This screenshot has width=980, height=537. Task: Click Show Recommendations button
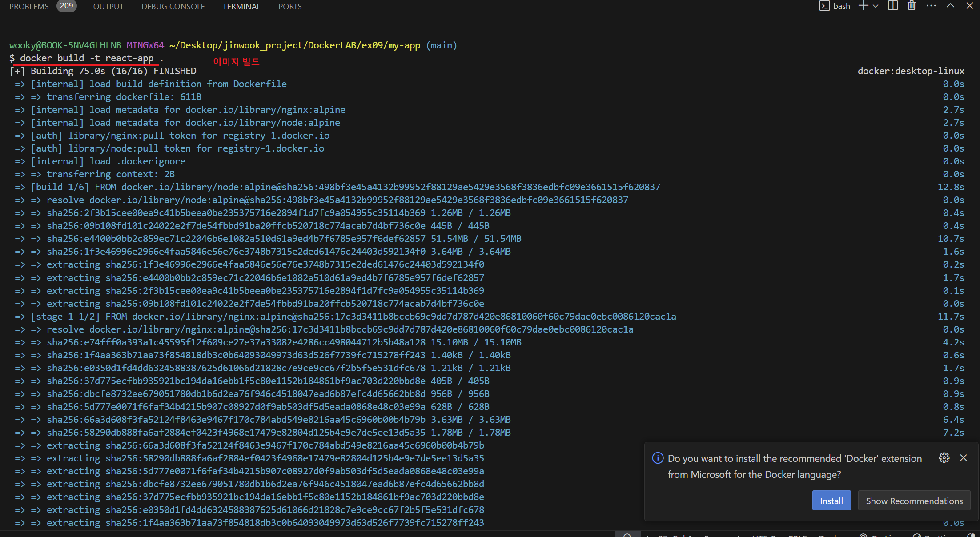[914, 501]
